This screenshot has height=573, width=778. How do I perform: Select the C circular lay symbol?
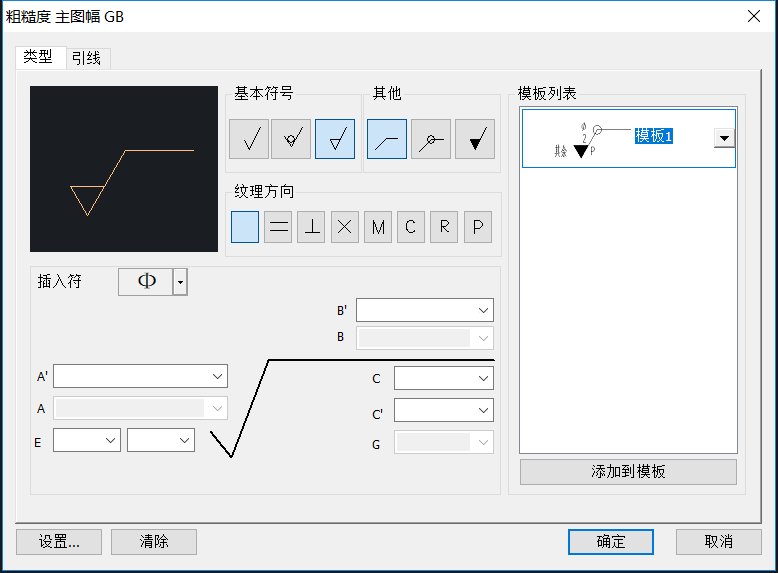click(411, 227)
